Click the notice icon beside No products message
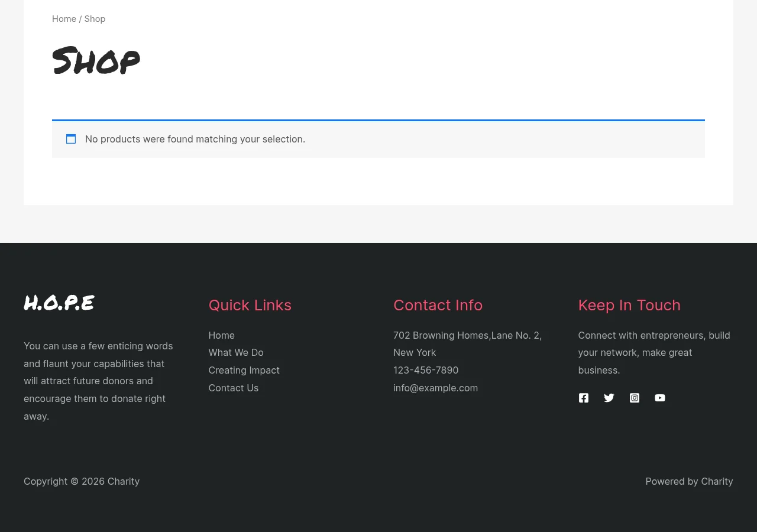 pyautogui.click(x=71, y=139)
